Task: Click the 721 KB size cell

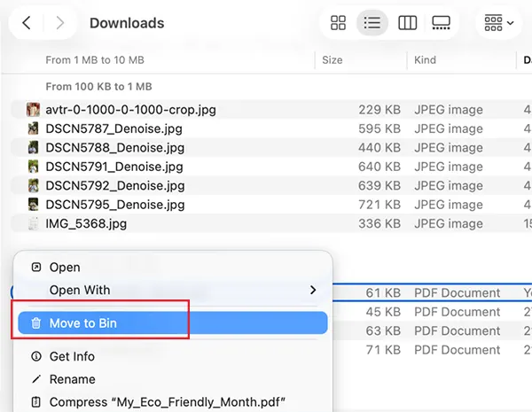Action: 379,205
